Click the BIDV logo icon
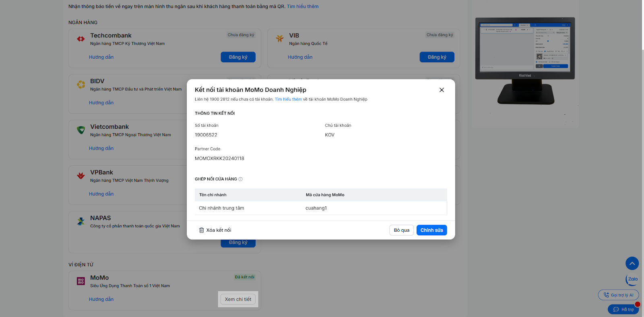Screen dimensions: 644x317 point(81,84)
